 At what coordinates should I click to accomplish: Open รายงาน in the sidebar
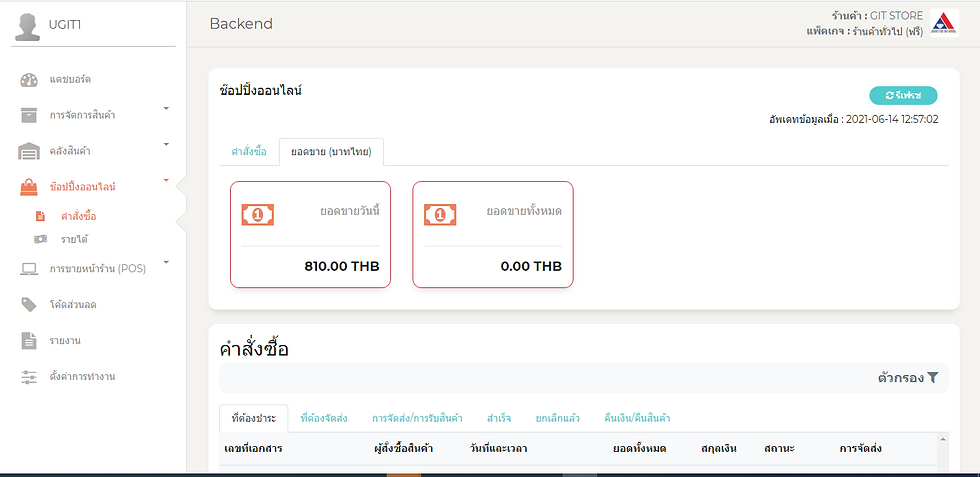click(x=65, y=341)
